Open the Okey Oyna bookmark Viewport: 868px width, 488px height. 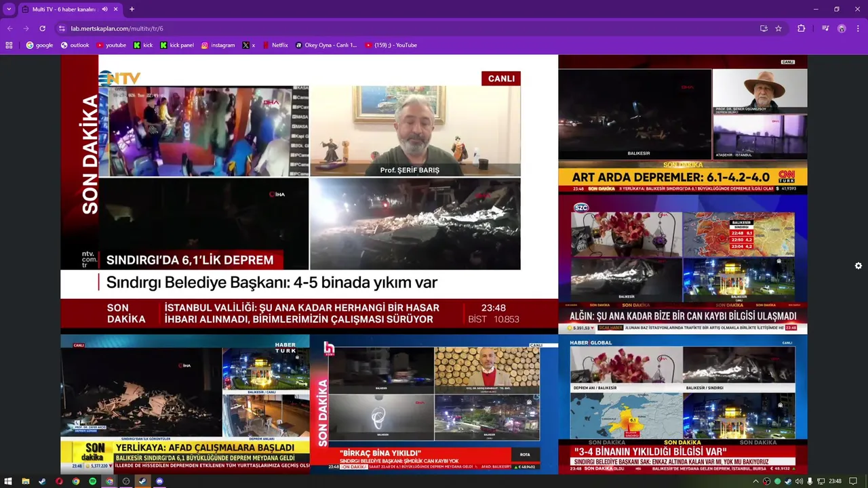(x=326, y=45)
